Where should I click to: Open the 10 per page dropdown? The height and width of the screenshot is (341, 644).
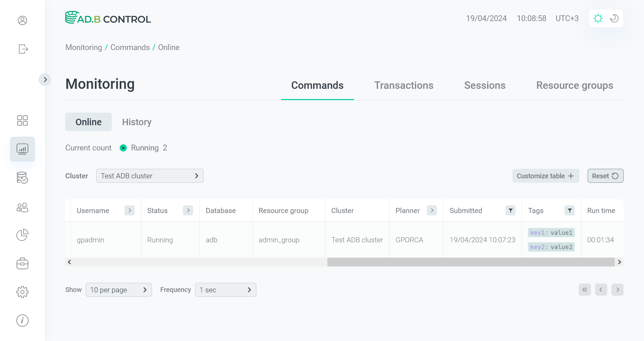119,290
